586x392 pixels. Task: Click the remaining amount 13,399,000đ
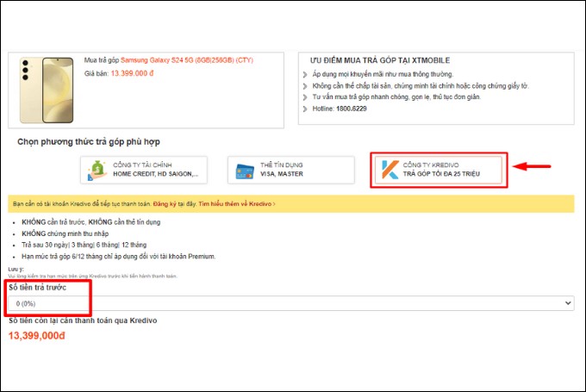[x=36, y=336]
